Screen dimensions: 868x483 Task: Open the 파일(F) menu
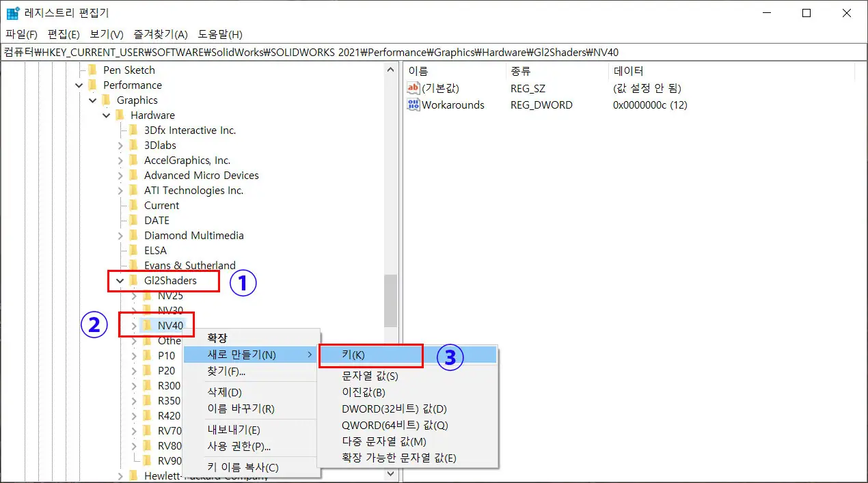[22, 34]
